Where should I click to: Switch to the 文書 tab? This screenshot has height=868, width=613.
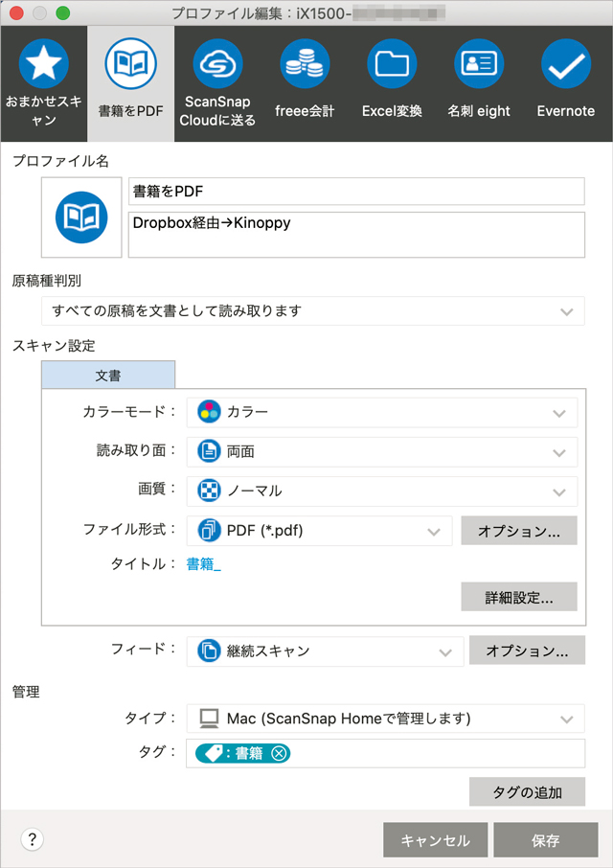108,375
